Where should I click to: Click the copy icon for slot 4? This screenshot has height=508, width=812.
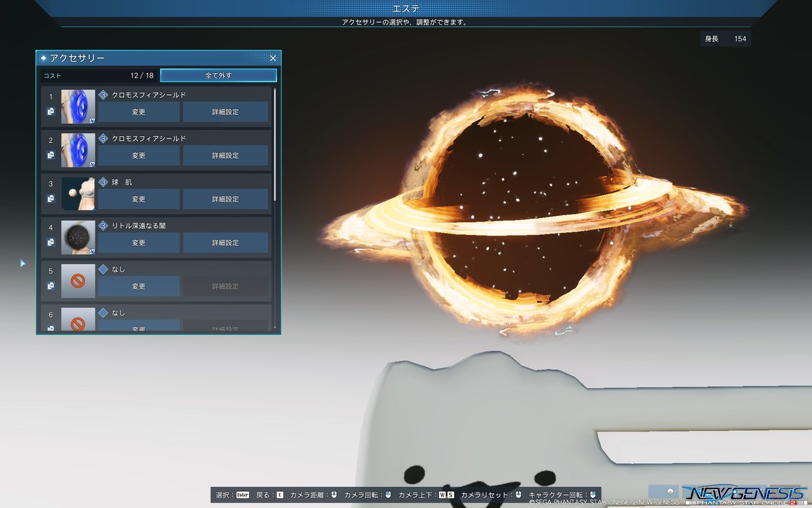click(51, 242)
